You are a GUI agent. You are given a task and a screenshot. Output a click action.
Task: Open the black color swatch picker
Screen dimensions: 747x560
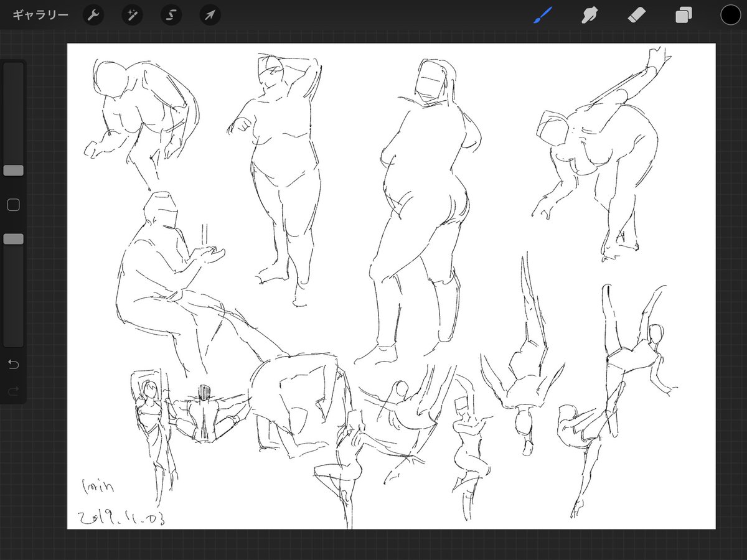pos(730,15)
